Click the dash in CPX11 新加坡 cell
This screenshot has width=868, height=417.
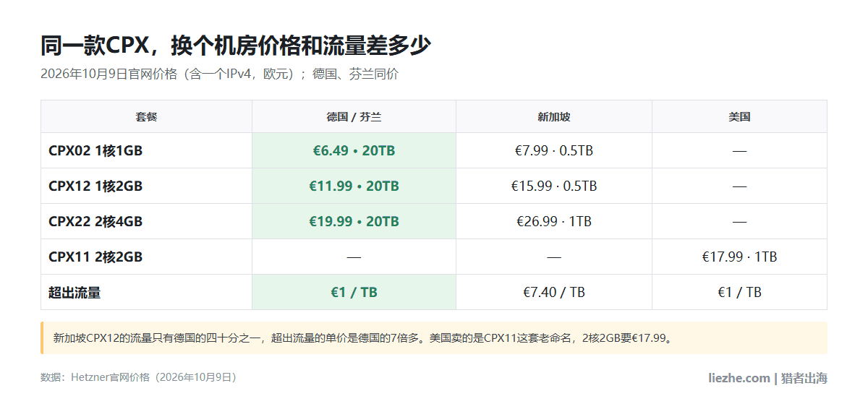(554, 257)
